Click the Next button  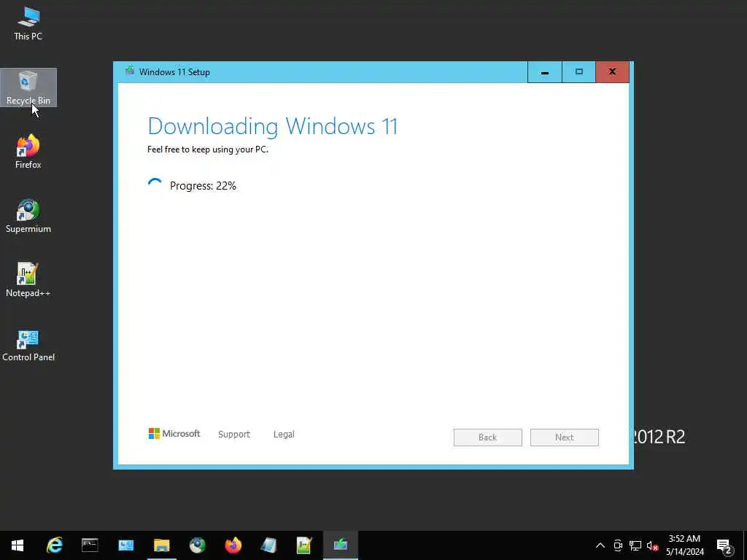(x=564, y=437)
